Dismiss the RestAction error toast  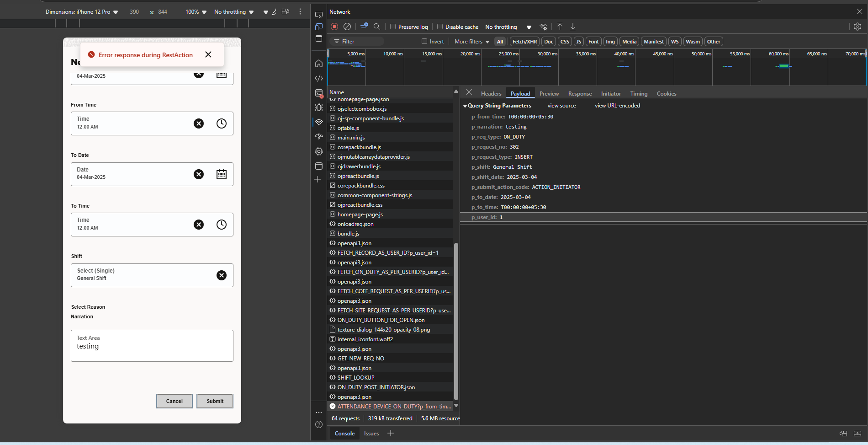tap(208, 54)
